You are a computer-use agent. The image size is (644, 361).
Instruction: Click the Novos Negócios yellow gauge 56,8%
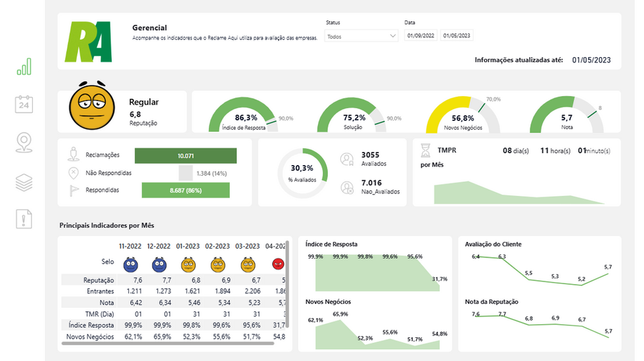tap(463, 115)
